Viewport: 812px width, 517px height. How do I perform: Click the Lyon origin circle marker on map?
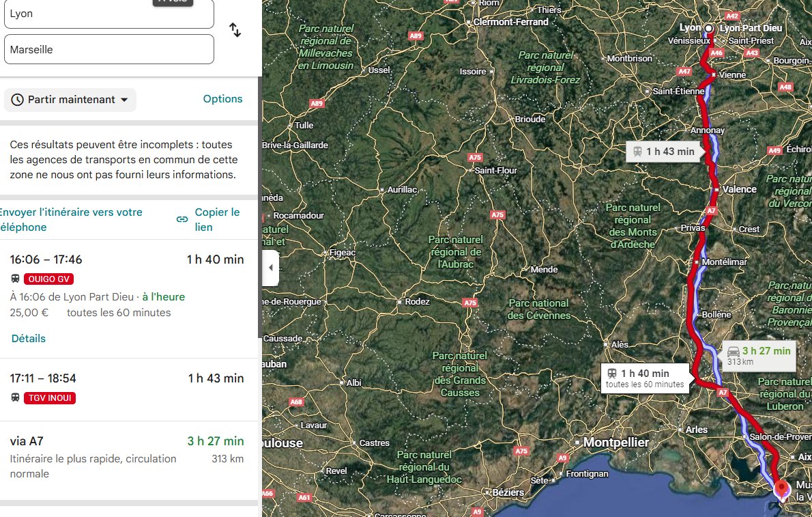tap(709, 28)
